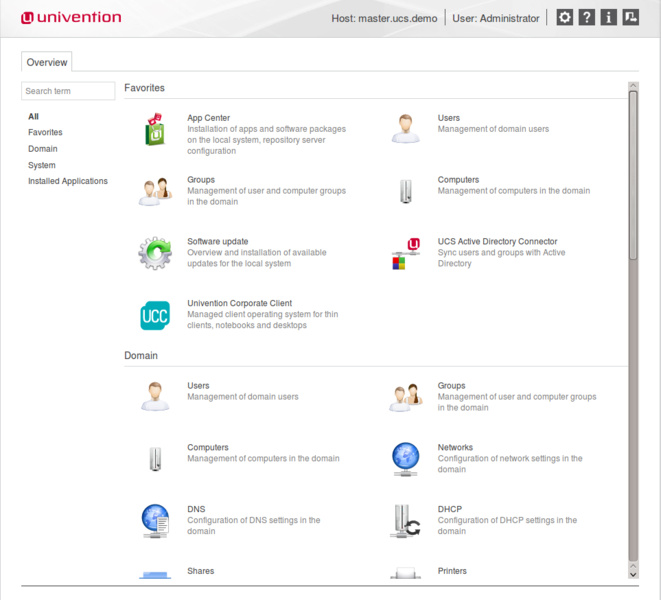This screenshot has height=600, width=661.
Task: Click the Computers icon under Favorites
Action: (406, 191)
